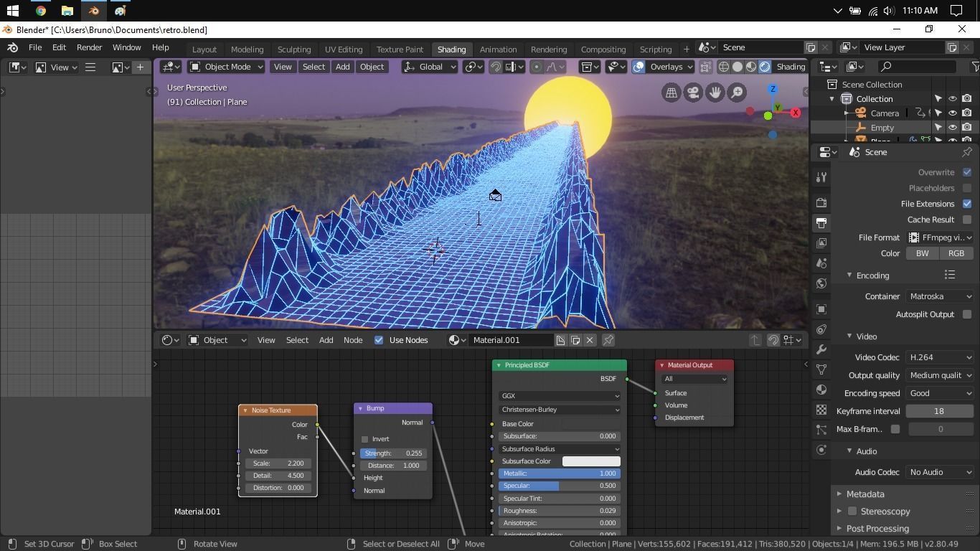Open the Render menu
Image resolution: width=980 pixels, height=551 pixels.
click(89, 47)
